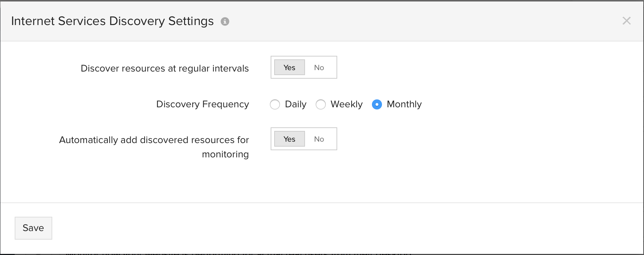The width and height of the screenshot is (644, 255).
Task: Save the discovery settings
Action: [33, 228]
